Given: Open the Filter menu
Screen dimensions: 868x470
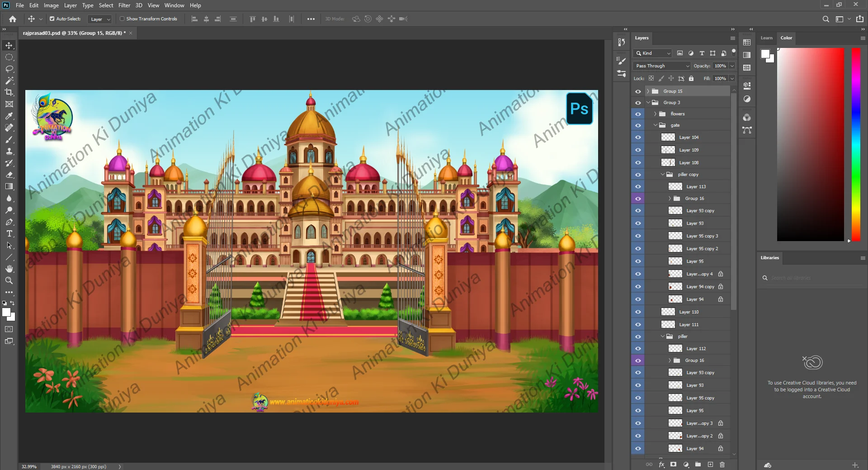Looking at the screenshot, I should (x=124, y=5).
